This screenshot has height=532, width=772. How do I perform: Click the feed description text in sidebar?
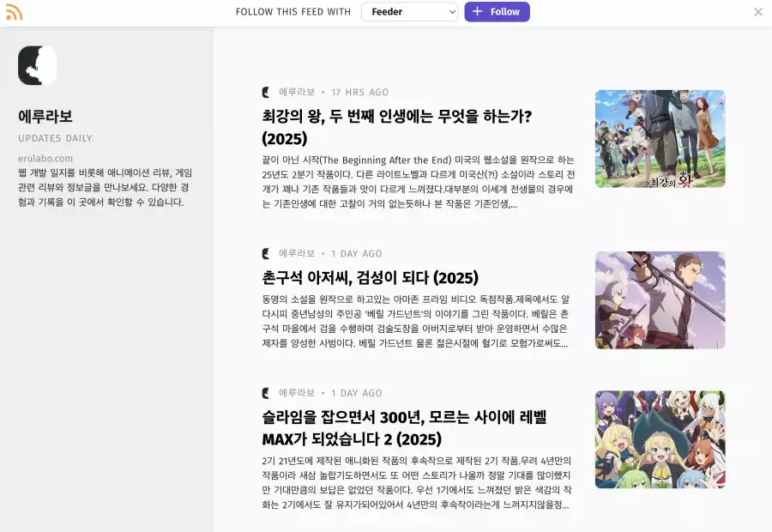[105, 187]
